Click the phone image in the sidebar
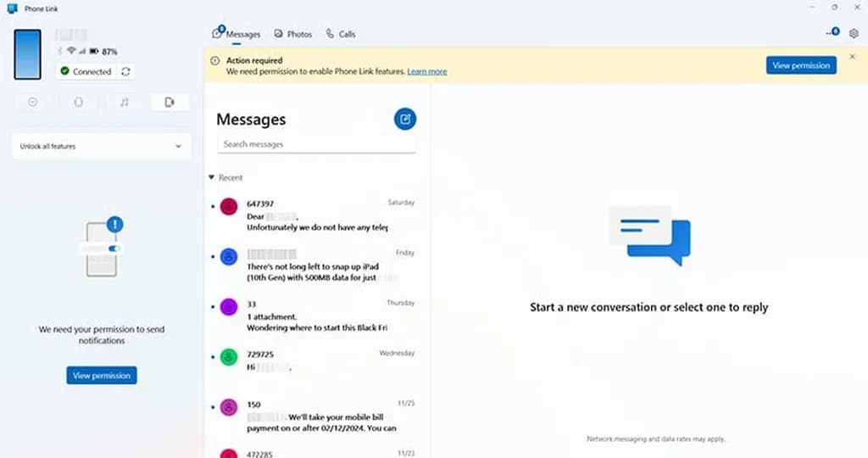This screenshot has width=868, height=458. coord(27,53)
